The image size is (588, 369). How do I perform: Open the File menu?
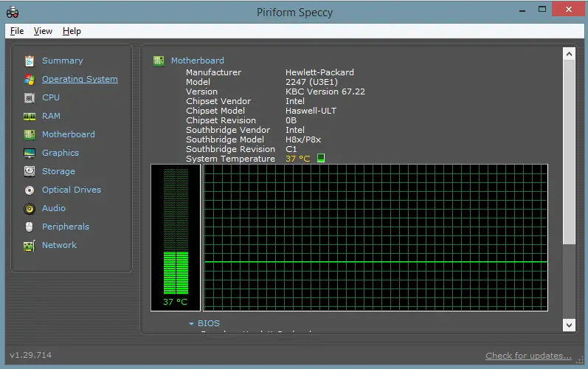tap(17, 31)
